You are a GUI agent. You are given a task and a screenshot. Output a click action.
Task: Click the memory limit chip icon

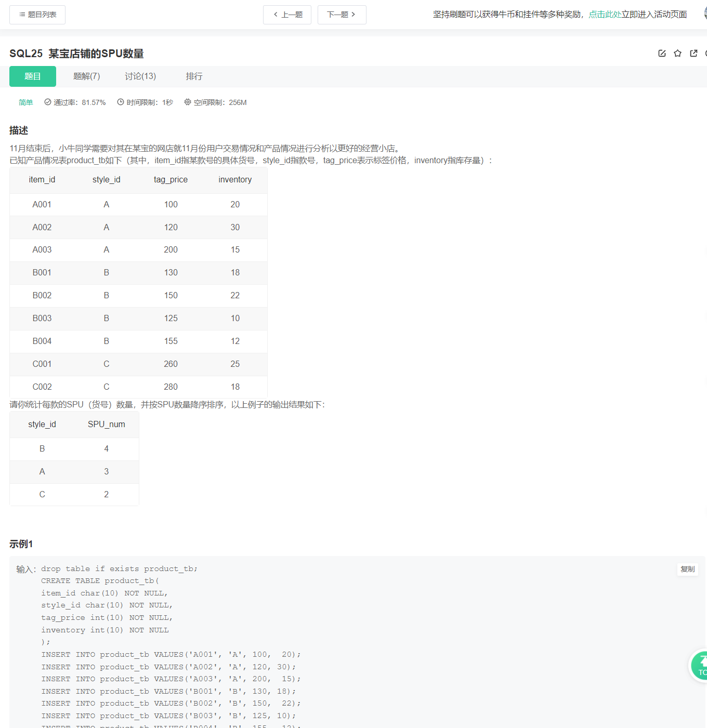tap(188, 102)
